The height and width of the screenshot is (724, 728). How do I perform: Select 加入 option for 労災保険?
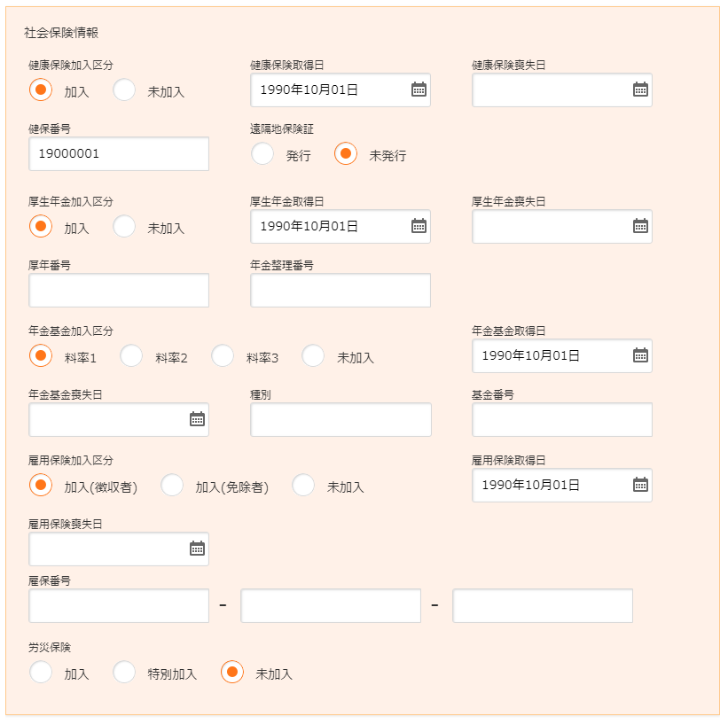coord(41,673)
